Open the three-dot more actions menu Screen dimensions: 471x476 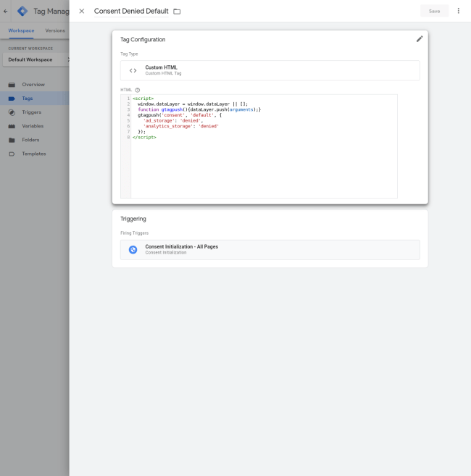[458, 11]
